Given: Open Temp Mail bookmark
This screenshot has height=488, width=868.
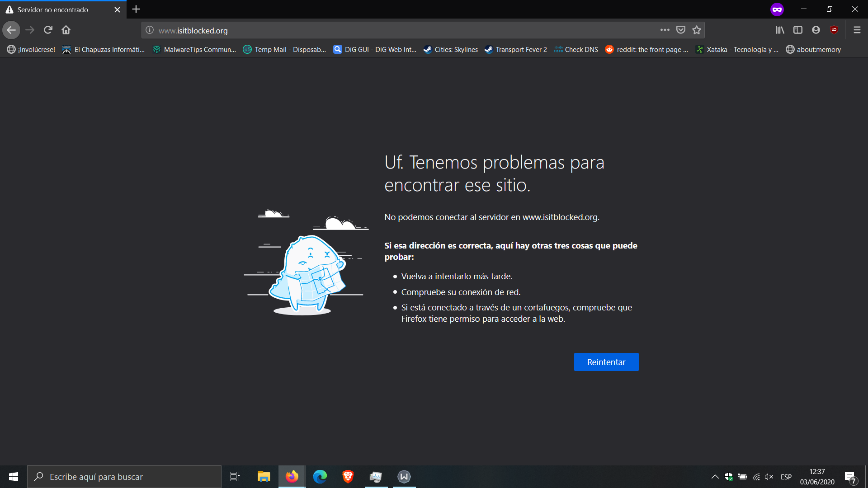Looking at the screenshot, I should point(285,50).
